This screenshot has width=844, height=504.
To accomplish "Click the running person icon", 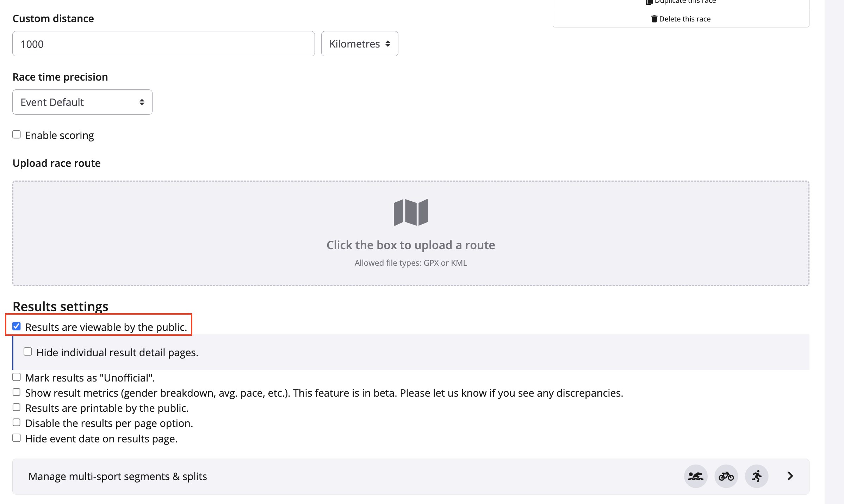I will (756, 476).
